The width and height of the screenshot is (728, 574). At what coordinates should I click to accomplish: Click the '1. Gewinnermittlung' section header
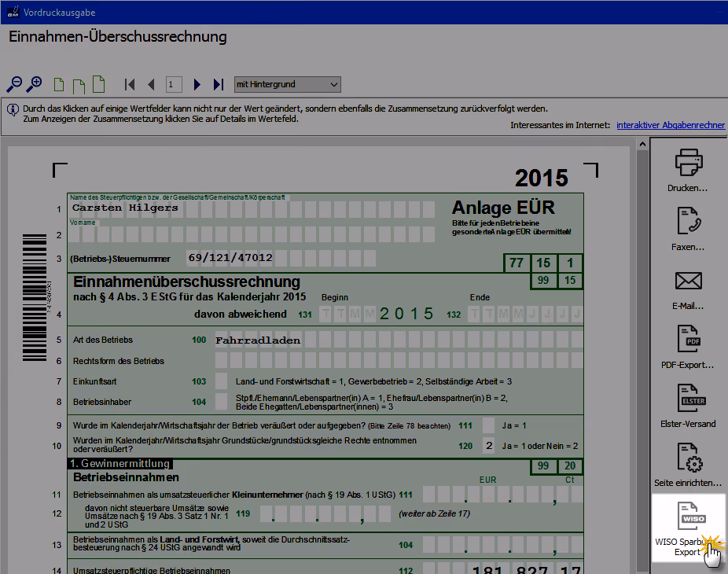120,463
